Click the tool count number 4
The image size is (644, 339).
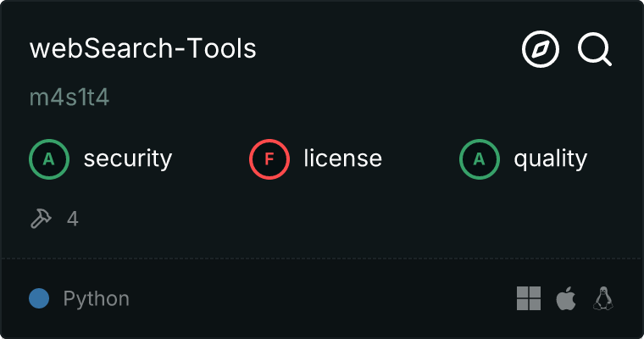[x=73, y=220]
